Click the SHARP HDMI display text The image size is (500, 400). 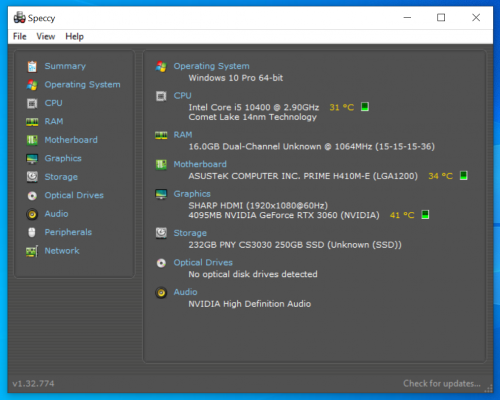click(x=258, y=206)
